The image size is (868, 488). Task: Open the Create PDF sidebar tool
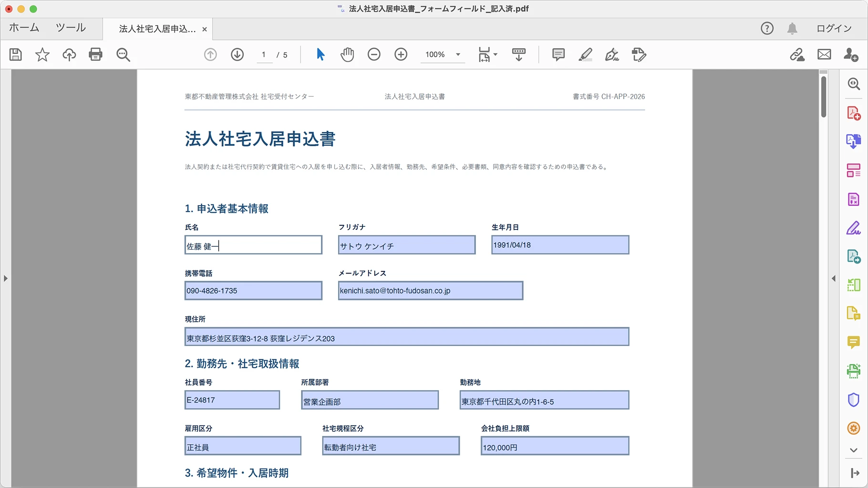[x=854, y=113]
